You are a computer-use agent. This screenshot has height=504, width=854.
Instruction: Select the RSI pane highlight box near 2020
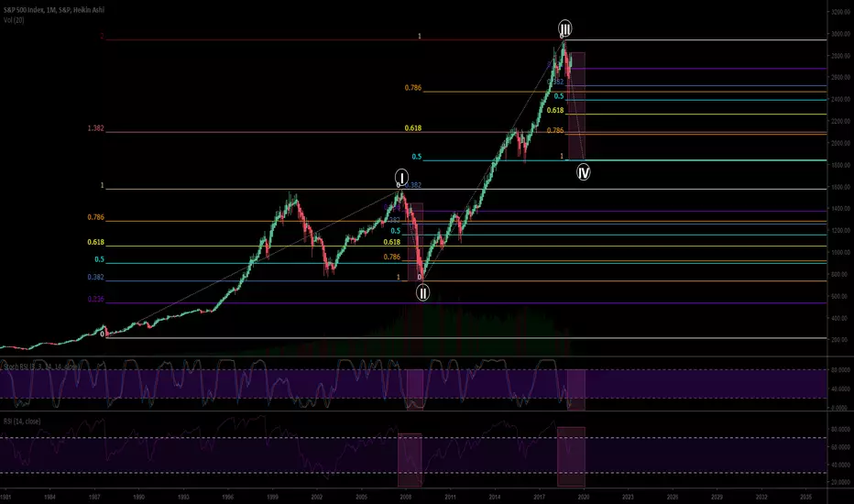(572, 456)
